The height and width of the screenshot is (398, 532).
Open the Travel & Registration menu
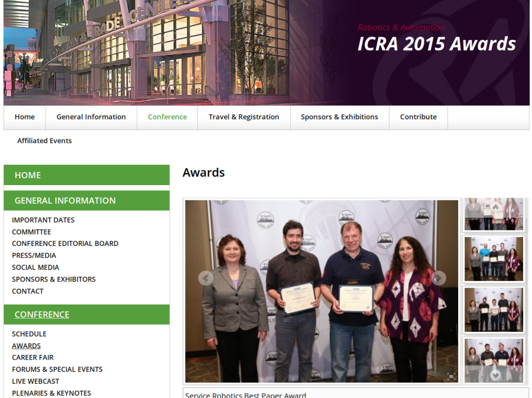(x=244, y=117)
